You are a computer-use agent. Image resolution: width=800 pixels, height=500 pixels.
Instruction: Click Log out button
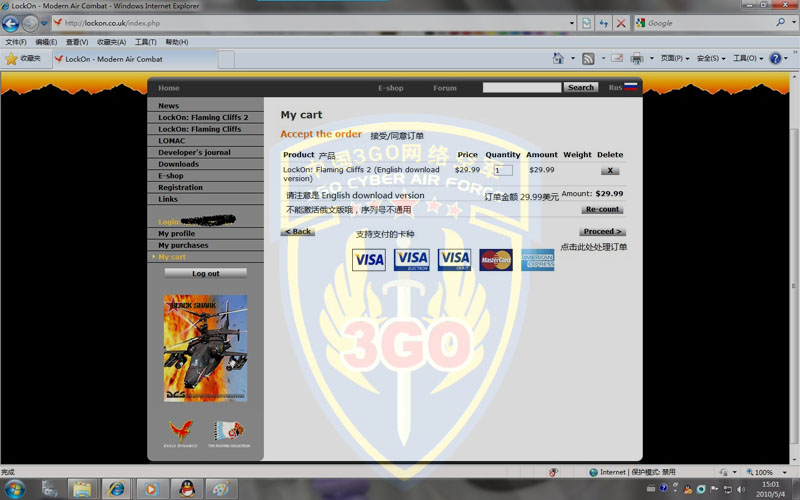pos(206,273)
